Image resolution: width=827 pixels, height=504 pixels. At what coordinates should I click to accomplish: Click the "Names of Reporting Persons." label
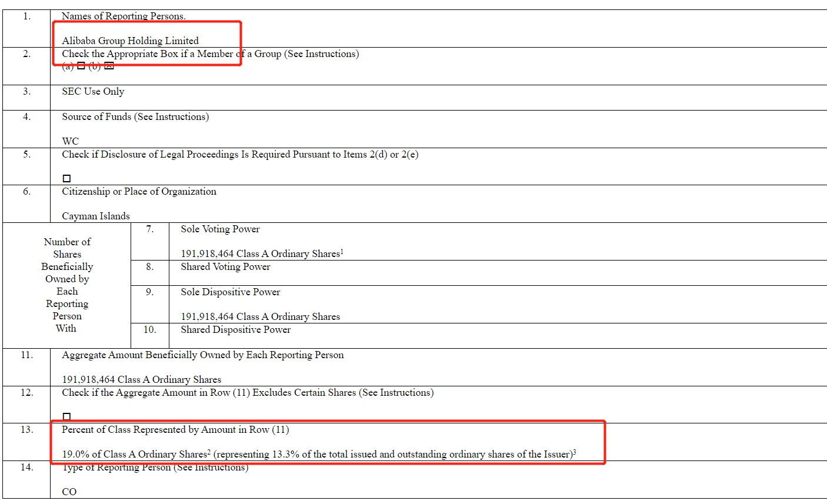pyautogui.click(x=124, y=16)
